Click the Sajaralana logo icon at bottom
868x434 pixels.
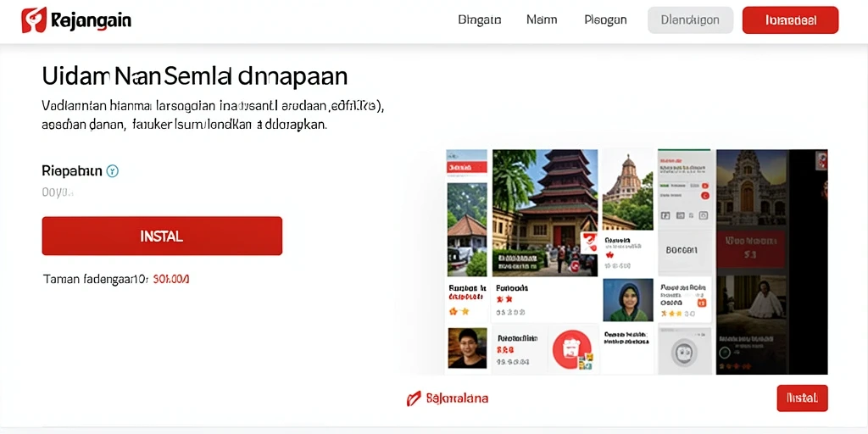413,398
